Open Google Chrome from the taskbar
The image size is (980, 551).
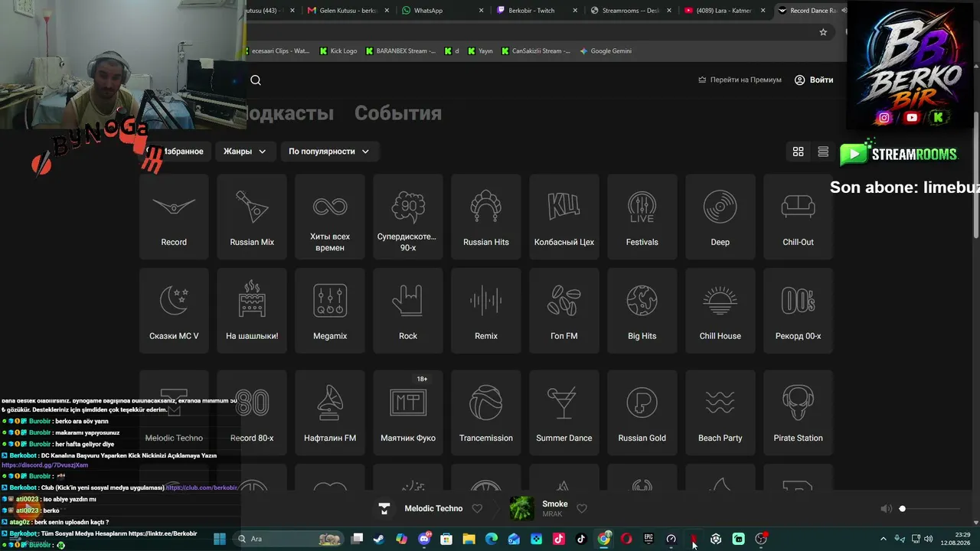(x=604, y=539)
